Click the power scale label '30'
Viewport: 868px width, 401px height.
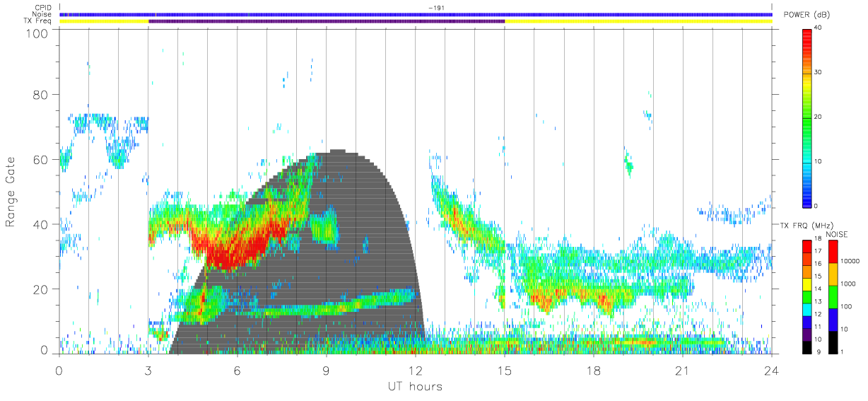818,72
